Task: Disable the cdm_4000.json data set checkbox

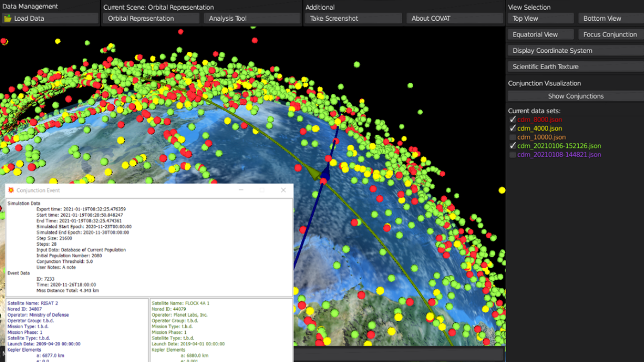Action: [x=512, y=128]
